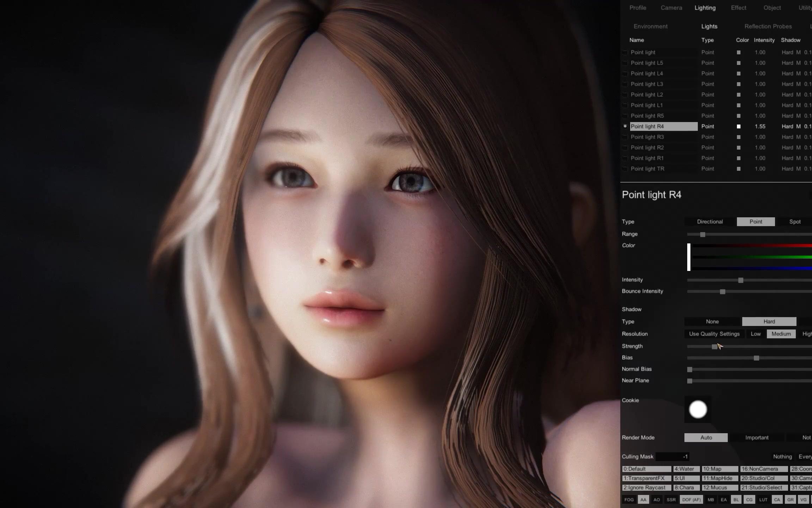
Task: Toggle the SSR effect button
Action: [671, 500]
